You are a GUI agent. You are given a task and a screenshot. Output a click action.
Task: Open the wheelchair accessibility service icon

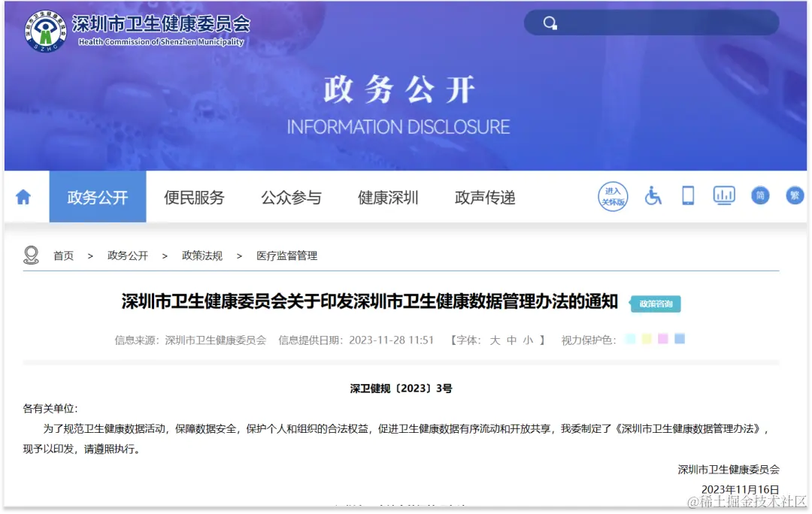point(652,196)
